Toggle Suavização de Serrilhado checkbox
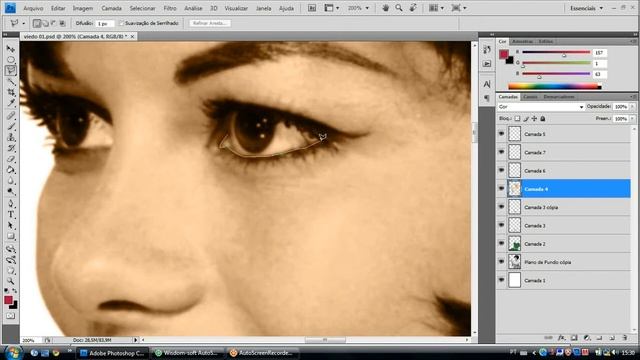The image size is (640, 360). [x=121, y=23]
